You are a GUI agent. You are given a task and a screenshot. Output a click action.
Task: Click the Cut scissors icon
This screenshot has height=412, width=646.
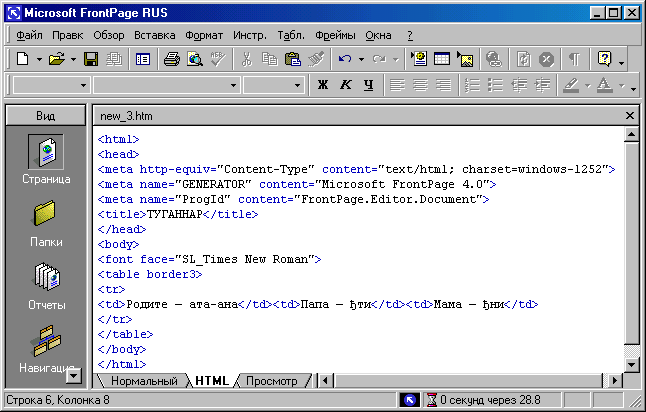pyautogui.click(x=246, y=60)
